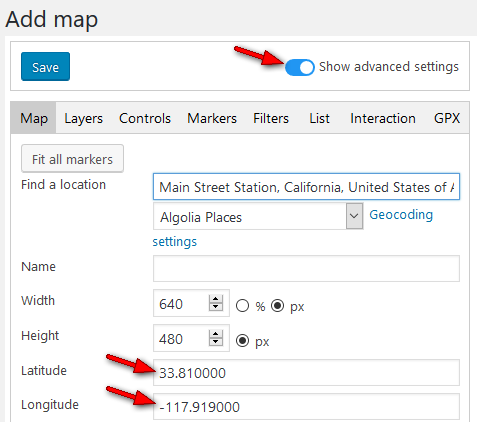Select the percent width unit radio button
This screenshot has width=477, height=422.
[242, 305]
